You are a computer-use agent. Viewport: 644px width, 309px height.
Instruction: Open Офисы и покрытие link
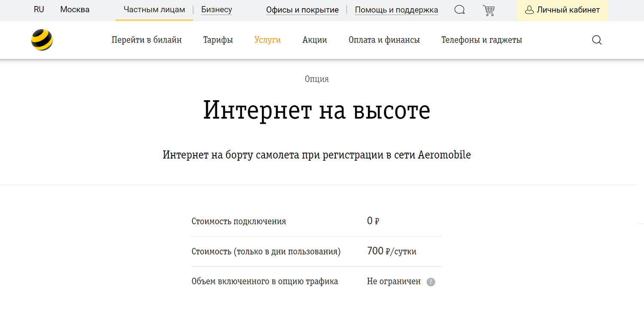click(302, 10)
